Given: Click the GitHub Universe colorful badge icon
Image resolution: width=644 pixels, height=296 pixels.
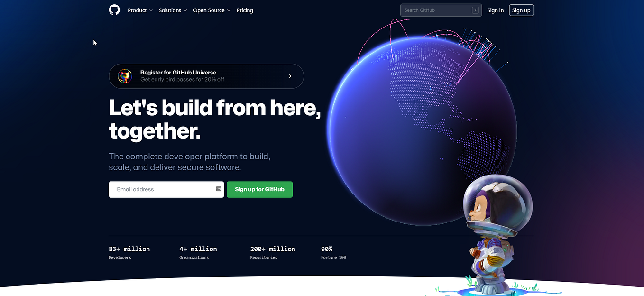Looking at the screenshot, I should tap(125, 76).
